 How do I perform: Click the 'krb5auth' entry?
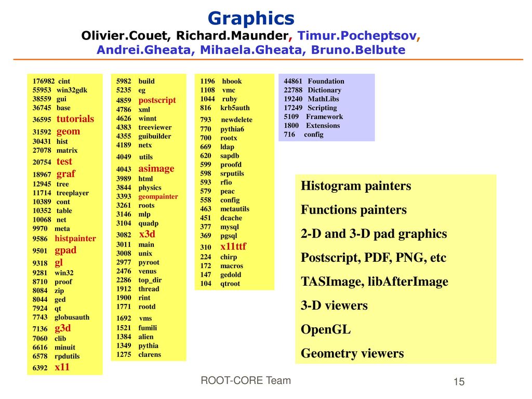pos(235,108)
